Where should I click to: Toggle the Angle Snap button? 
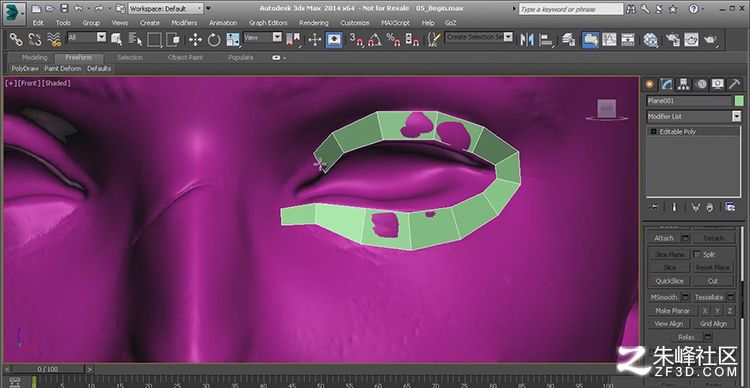[x=375, y=40]
